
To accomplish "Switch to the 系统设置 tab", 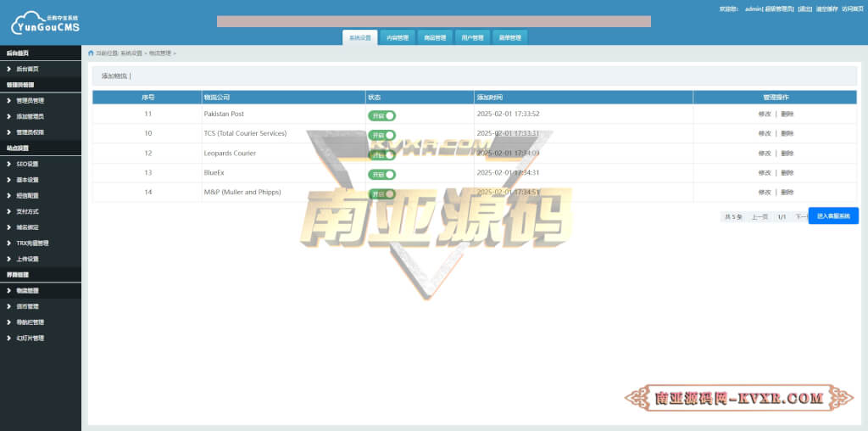I will coord(359,37).
